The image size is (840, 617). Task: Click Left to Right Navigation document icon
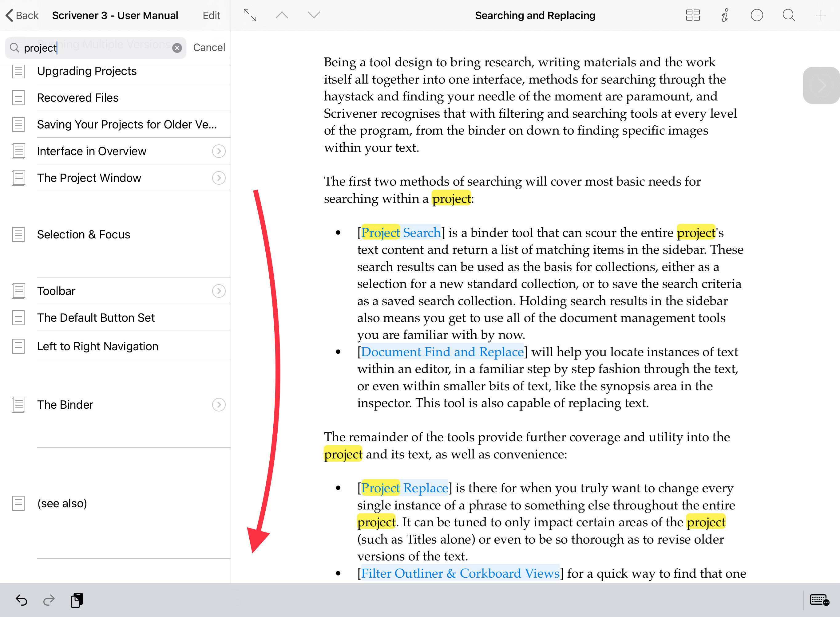pos(18,346)
